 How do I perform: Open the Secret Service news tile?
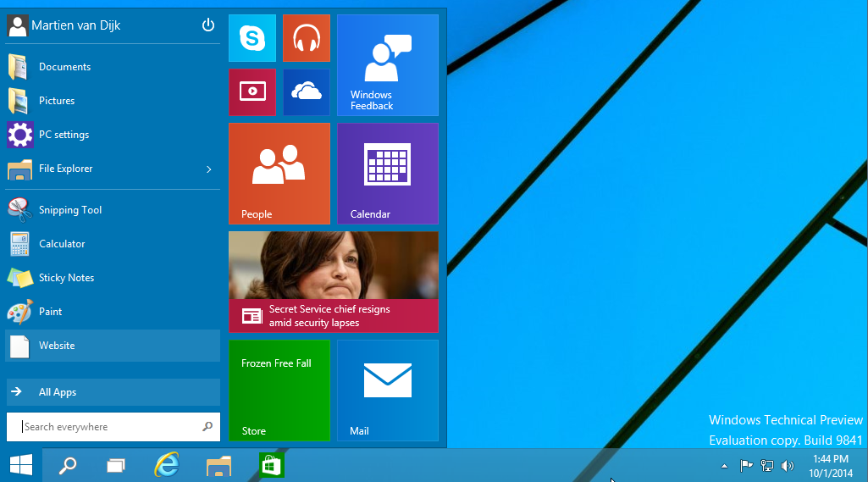click(x=334, y=282)
